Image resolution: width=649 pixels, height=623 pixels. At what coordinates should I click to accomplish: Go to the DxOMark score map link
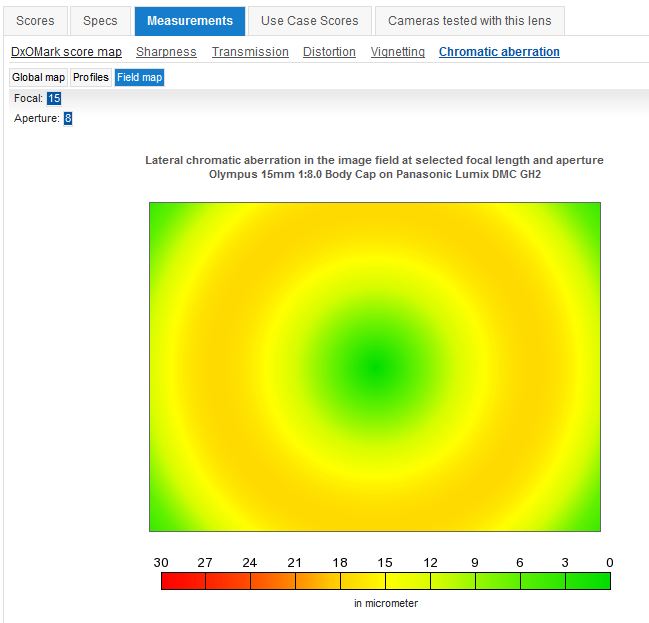pos(66,52)
